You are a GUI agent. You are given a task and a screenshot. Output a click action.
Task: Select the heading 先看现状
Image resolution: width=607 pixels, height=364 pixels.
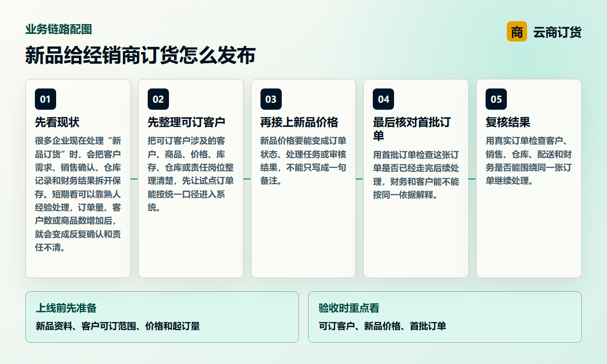tap(57, 122)
